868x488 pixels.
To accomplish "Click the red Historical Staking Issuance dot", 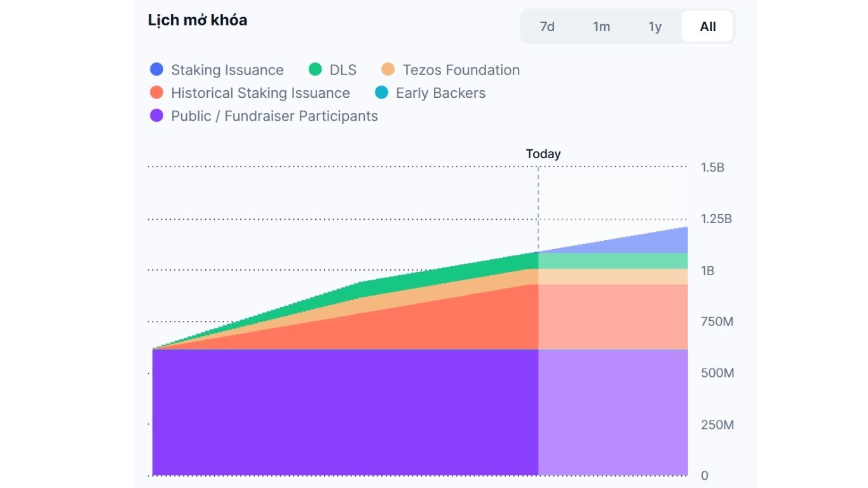I will (157, 93).
